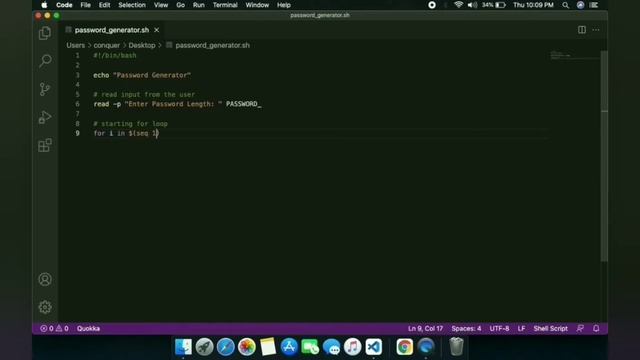Open Notification Center icon in menu bar
640x360 pixels.
594,5
